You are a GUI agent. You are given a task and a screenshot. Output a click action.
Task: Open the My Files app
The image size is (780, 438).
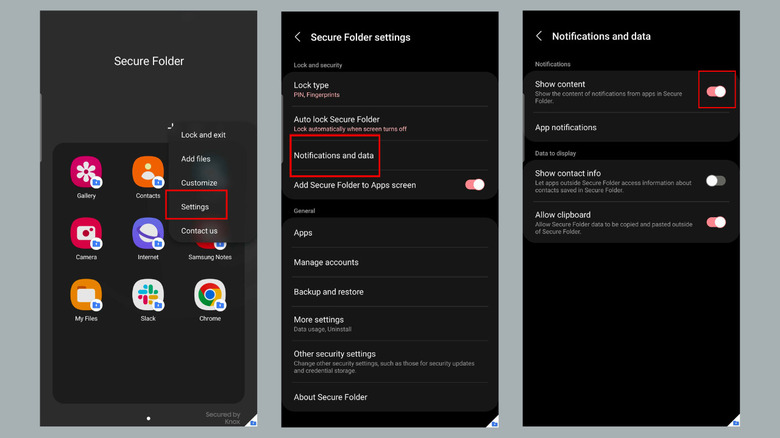[86, 295]
